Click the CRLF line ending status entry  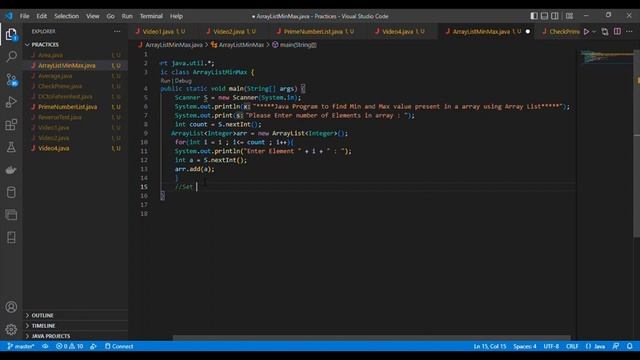click(x=572, y=346)
